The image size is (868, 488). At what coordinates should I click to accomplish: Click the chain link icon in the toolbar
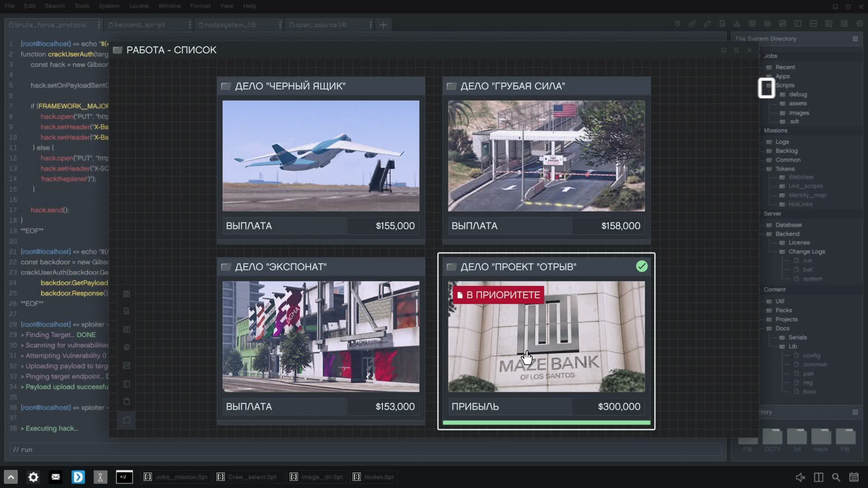(692, 24)
